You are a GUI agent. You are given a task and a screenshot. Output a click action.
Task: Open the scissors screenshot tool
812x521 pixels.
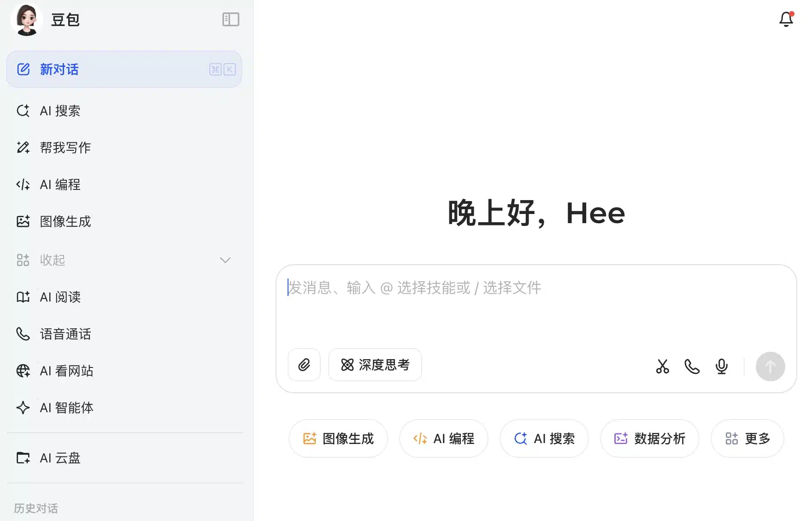click(663, 367)
